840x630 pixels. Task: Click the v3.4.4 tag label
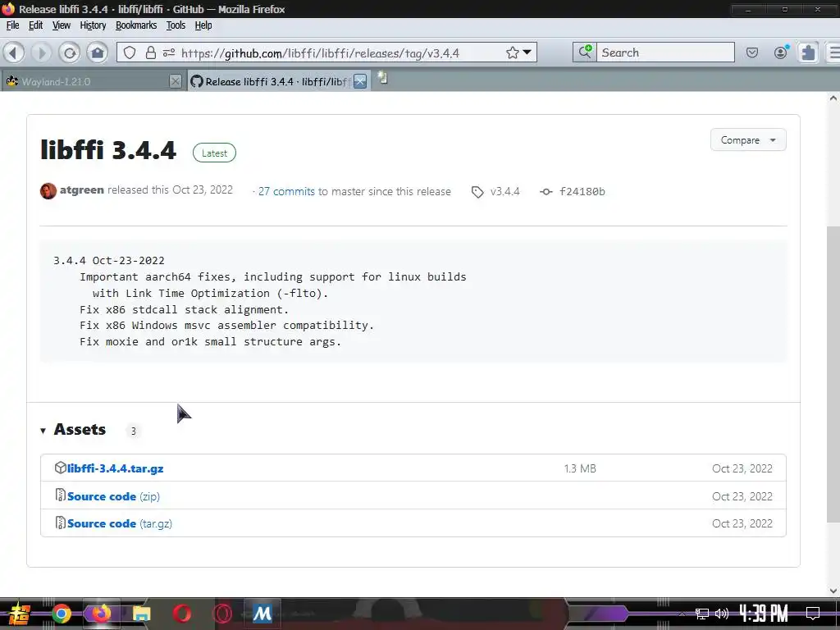pos(504,191)
